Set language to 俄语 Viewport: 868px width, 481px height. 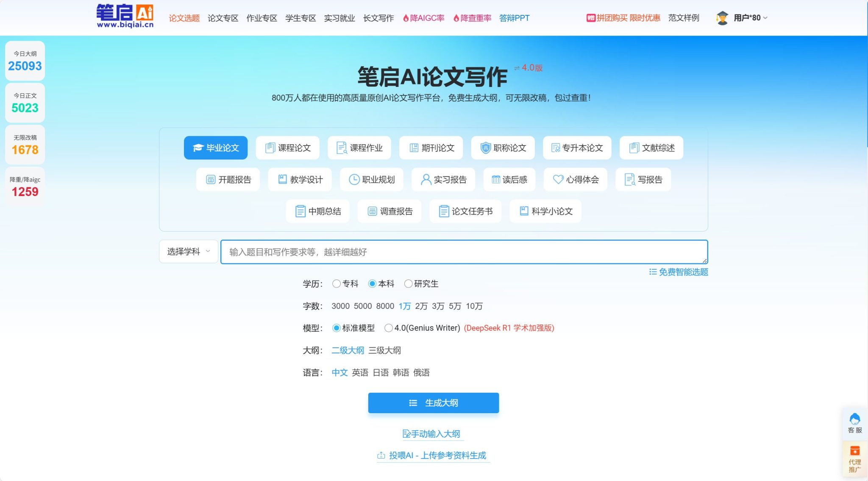pyautogui.click(x=421, y=372)
